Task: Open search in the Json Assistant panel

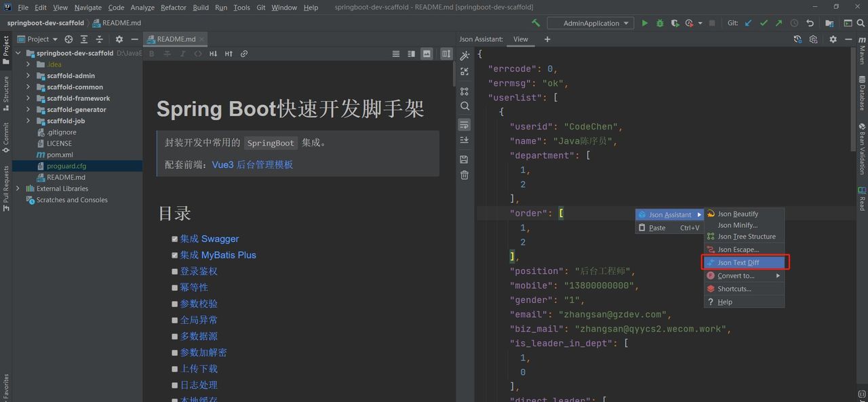Action: [x=465, y=106]
